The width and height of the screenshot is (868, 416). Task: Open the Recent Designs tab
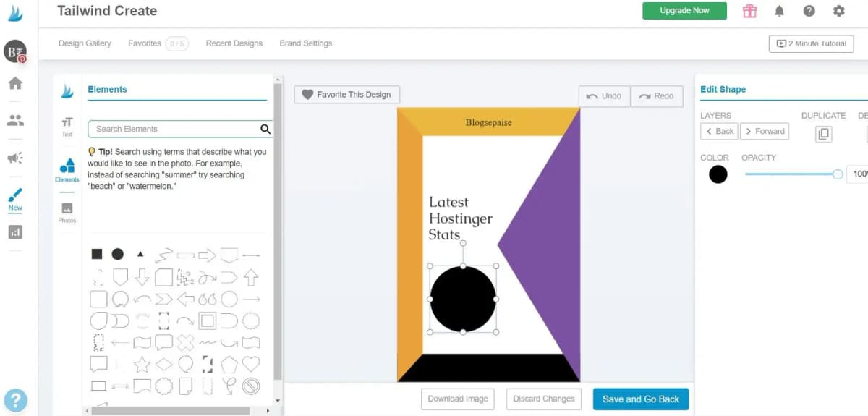click(x=234, y=43)
